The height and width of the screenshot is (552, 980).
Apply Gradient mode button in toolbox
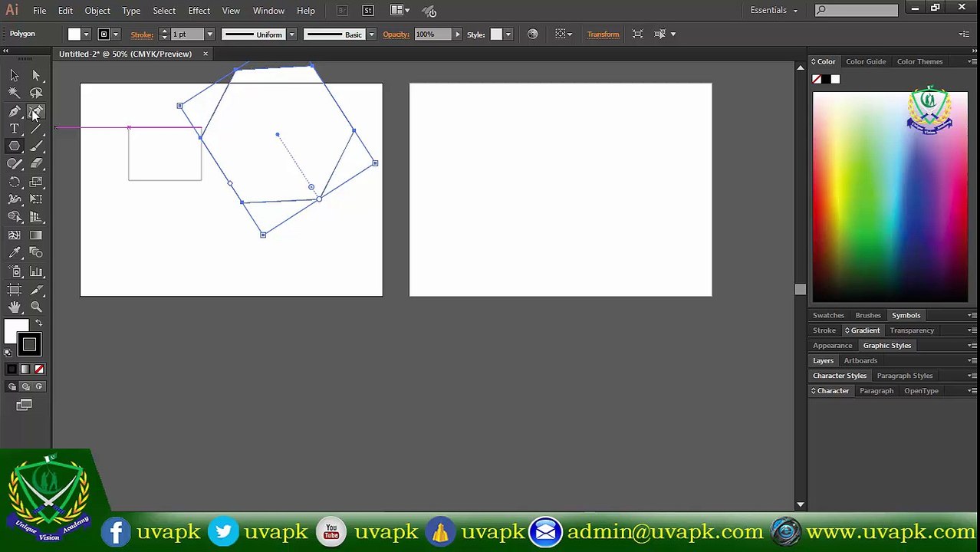coord(25,370)
